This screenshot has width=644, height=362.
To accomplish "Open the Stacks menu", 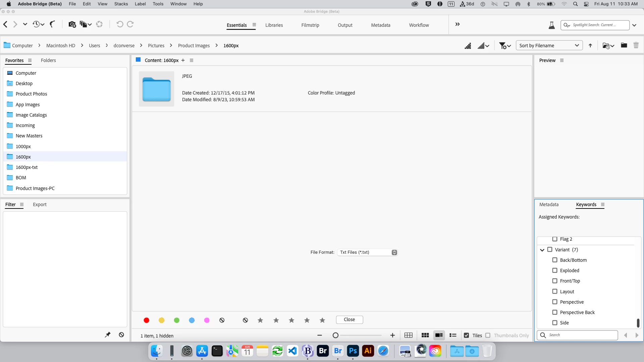I will click(121, 4).
